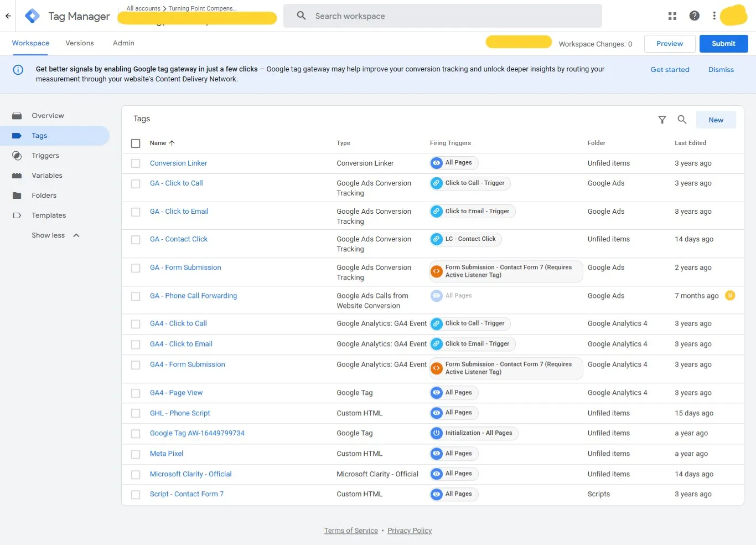Click the Triggers sidebar icon
This screenshot has width=756, height=545.
17,156
